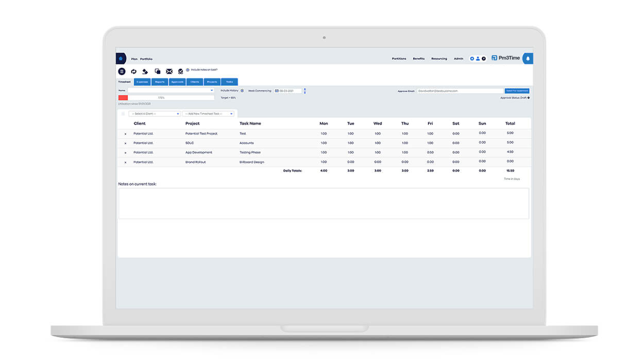Remove the SDLC row with x
Viewport: 644px width, 361px height.
point(125,143)
